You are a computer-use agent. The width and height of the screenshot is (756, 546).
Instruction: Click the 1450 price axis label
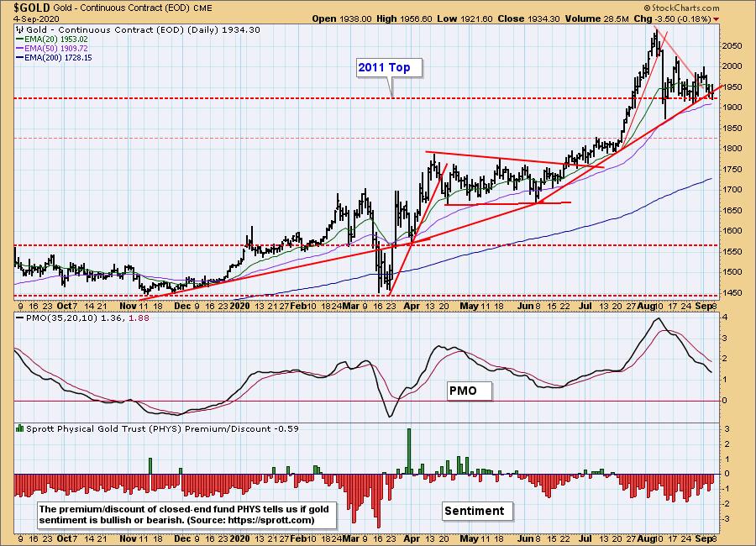pyautogui.click(x=732, y=293)
